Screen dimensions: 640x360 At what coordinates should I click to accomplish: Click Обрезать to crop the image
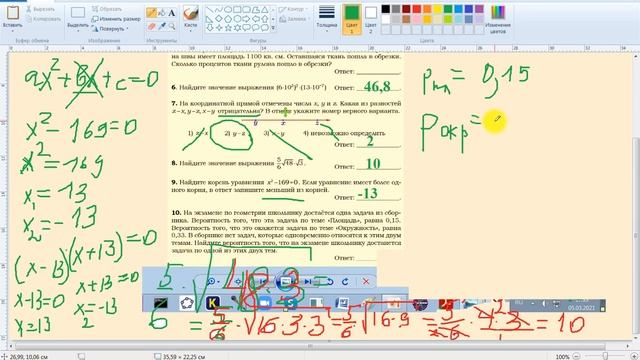[107, 9]
